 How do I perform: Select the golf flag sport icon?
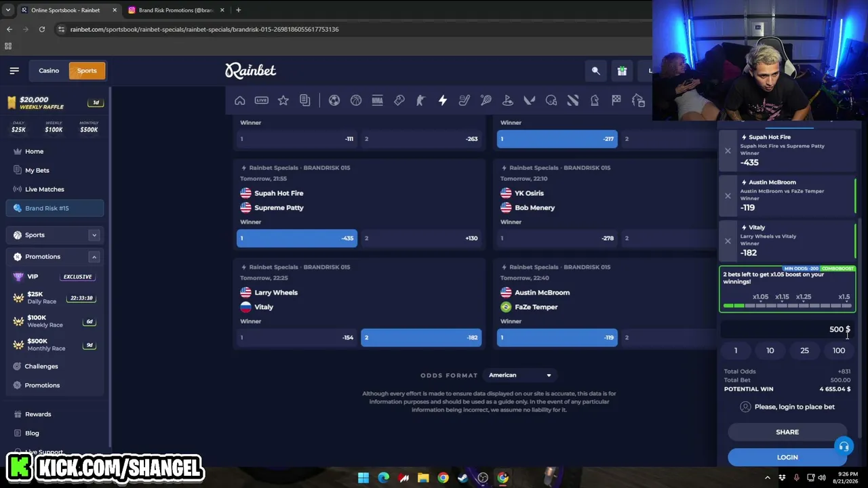[508, 100]
